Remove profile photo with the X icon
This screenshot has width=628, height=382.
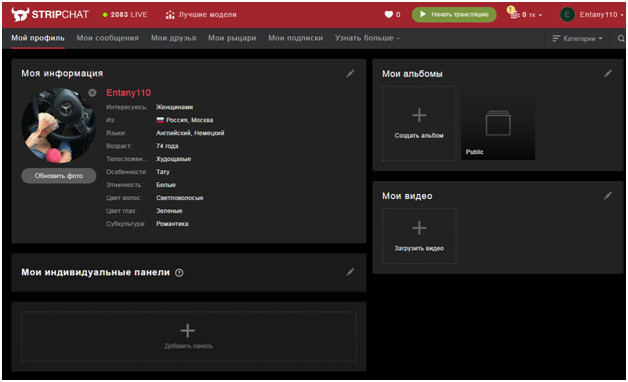(92, 93)
